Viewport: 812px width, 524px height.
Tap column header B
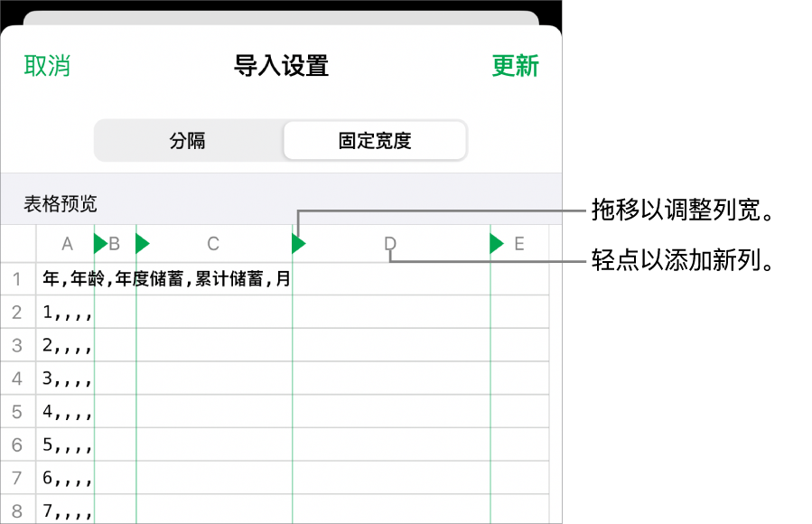pyautogui.click(x=115, y=244)
